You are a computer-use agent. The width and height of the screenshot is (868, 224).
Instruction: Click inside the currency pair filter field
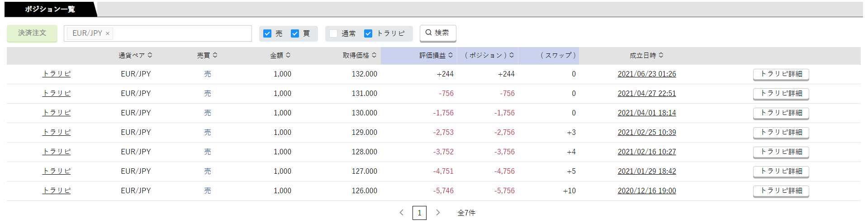tap(181, 33)
